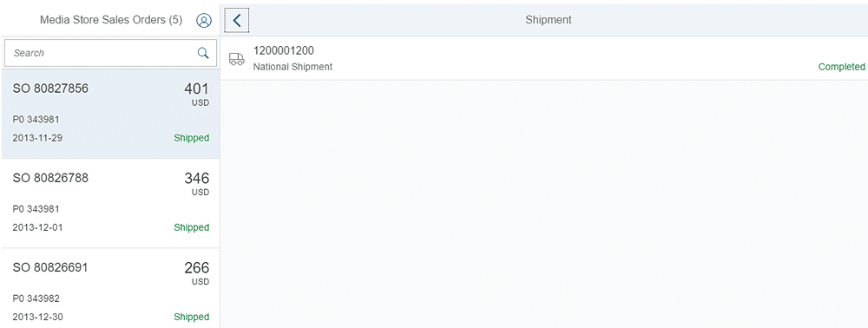Click the 401 USD order amount
This screenshot has width=868, height=328.
click(196, 94)
